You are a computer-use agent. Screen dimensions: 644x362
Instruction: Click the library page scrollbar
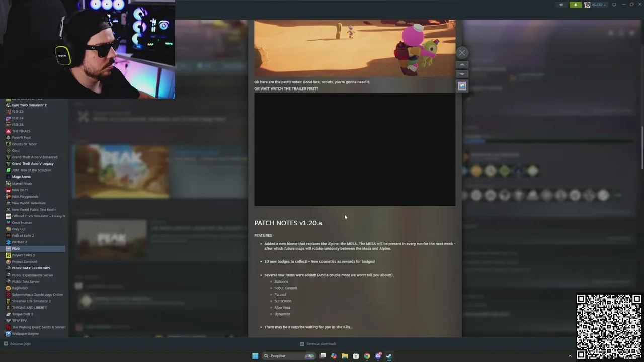(x=642, y=148)
